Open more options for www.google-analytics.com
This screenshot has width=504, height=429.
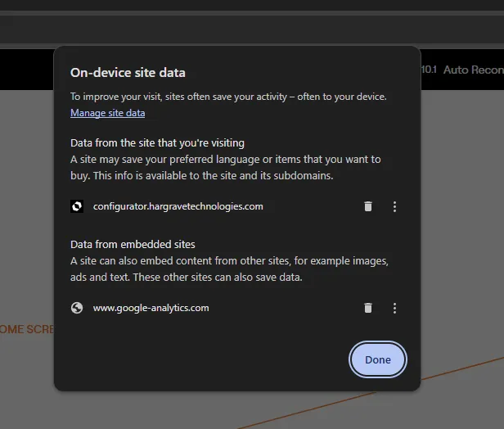tap(394, 308)
